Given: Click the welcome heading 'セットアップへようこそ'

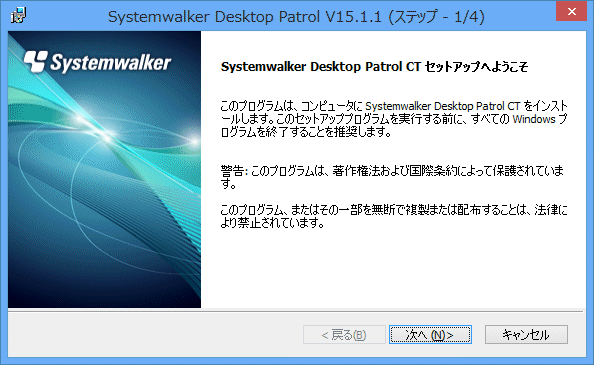Looking at the screenshot, I should click(x=476, y=67).
